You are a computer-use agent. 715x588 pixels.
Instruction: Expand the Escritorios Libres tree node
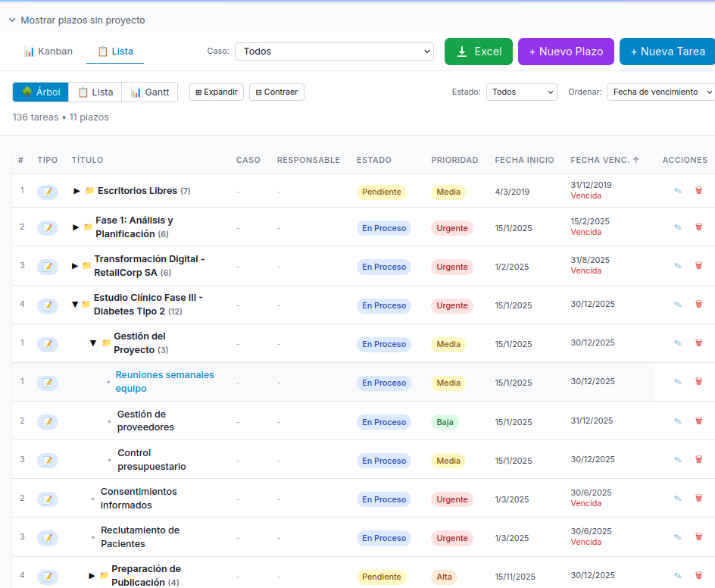pyautogui.click(x=76, y=191)
